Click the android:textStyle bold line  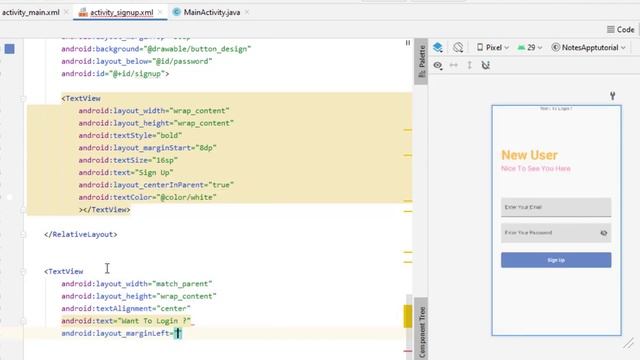click(x=130, y=136)
